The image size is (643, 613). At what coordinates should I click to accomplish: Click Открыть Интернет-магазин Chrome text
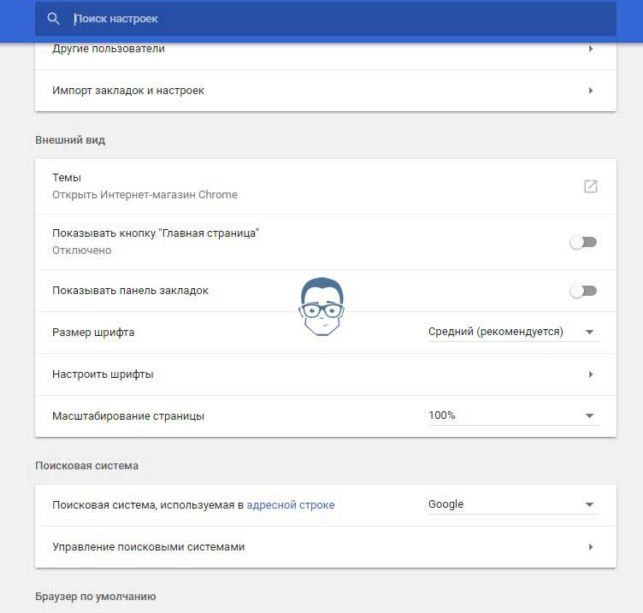pyautogui.click(x=145, y=194)
